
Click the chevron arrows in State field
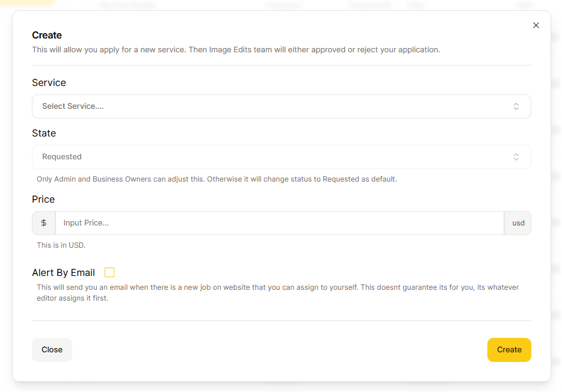(x=516, y=157)
